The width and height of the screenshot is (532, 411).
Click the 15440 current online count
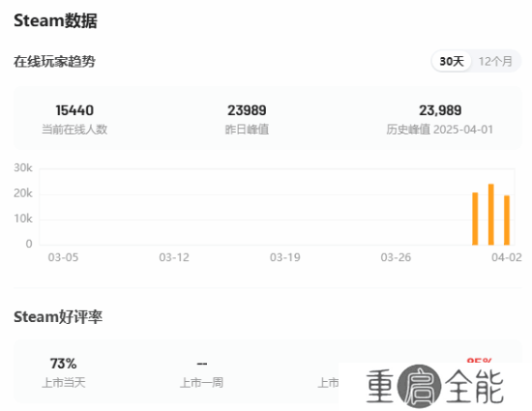point(74,110)
